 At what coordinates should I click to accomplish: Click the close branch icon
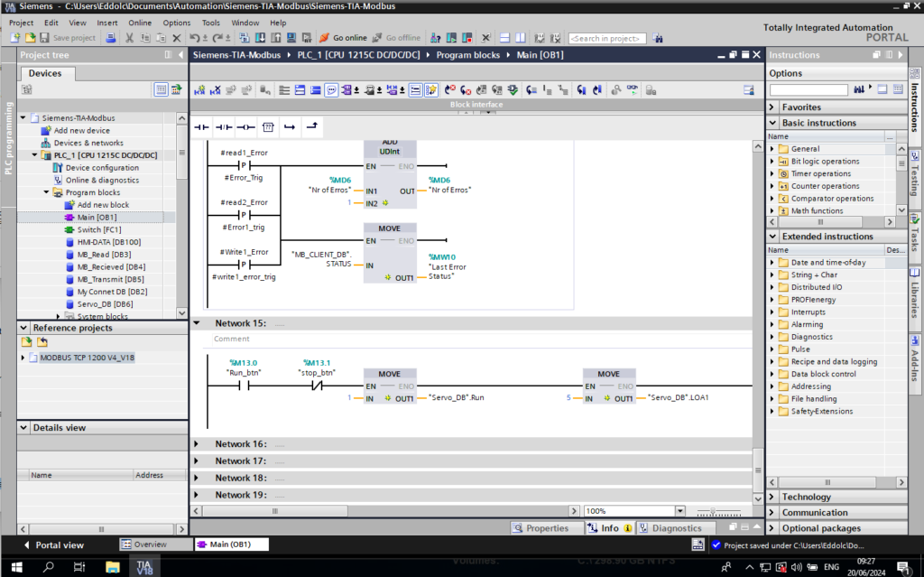click(x=311, y=126)
